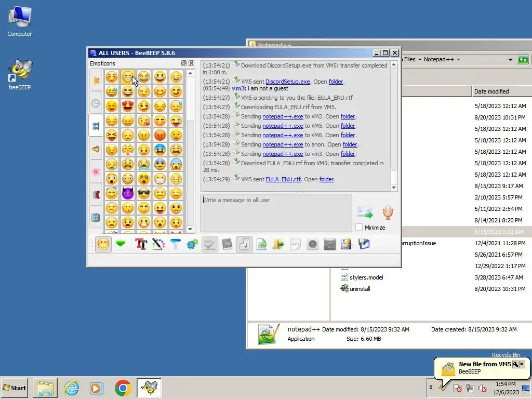The width and height of the screenshot is (532, 399).
Task: Insert the kiss with heart emoji
Action: 144,121
